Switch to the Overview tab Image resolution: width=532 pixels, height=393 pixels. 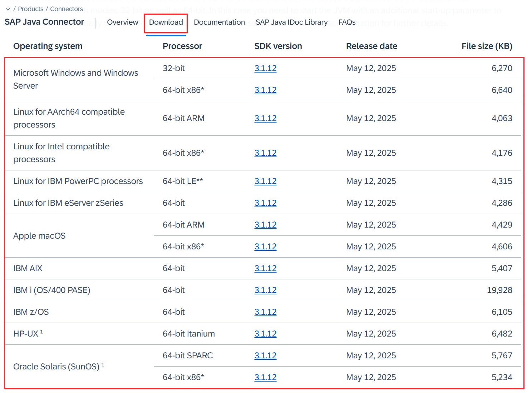pos(123,22)
